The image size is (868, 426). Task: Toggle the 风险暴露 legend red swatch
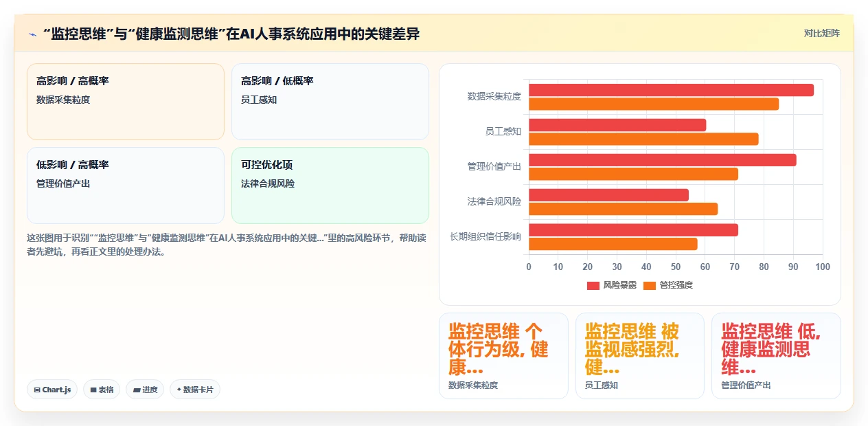click(x=593, y=285)
